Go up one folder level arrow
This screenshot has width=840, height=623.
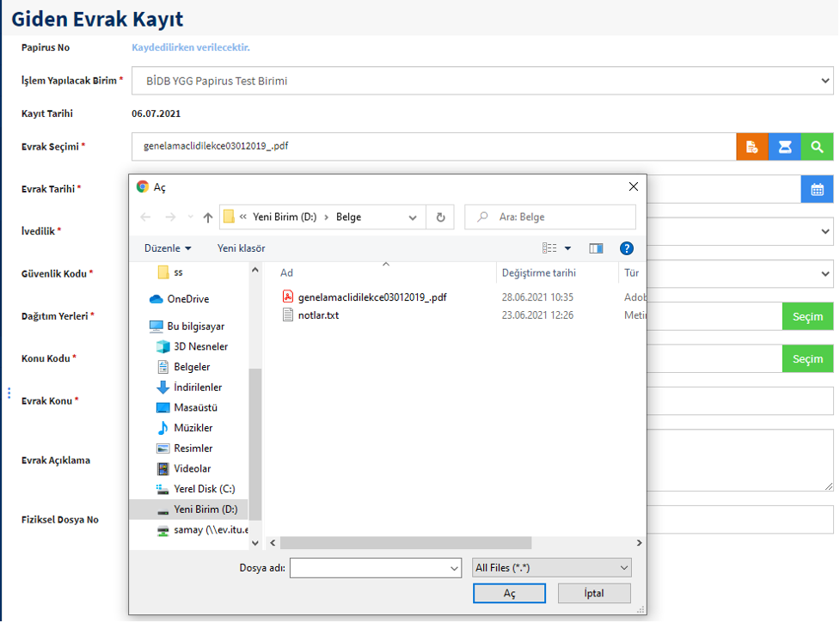point(208,217)
